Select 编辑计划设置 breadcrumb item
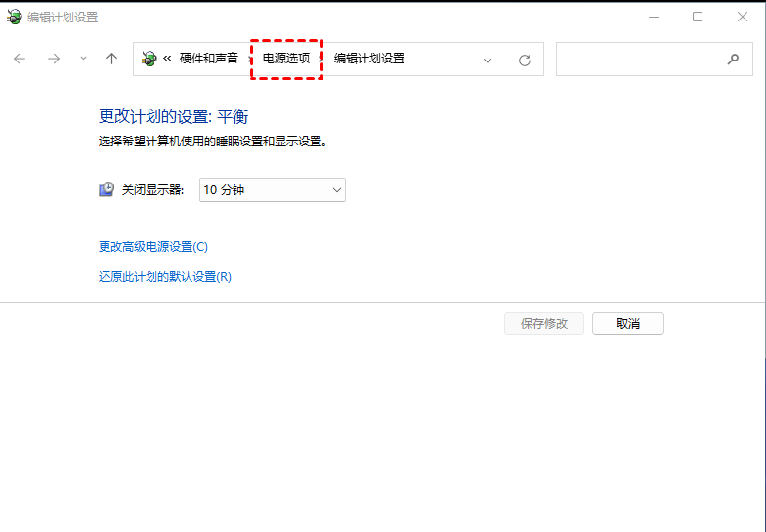The height and width of the screenshot is (532, 766). [x=369, y=59]
